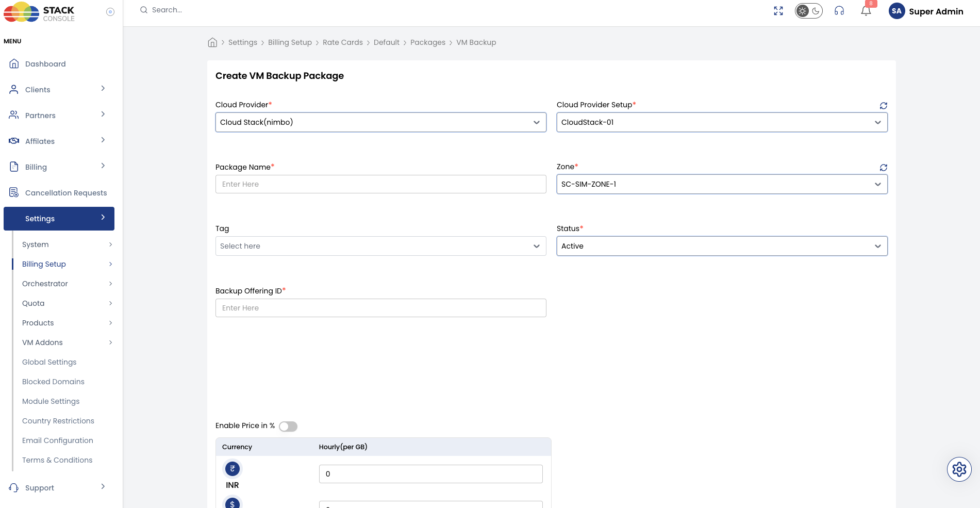Focus the INR hourly price field
980x508 pixels.
click(431, 474)
